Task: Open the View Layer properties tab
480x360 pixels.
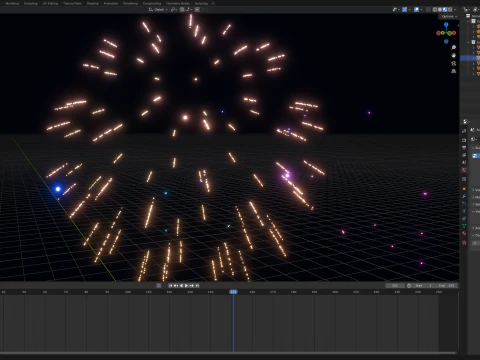Action: [464, 155]
